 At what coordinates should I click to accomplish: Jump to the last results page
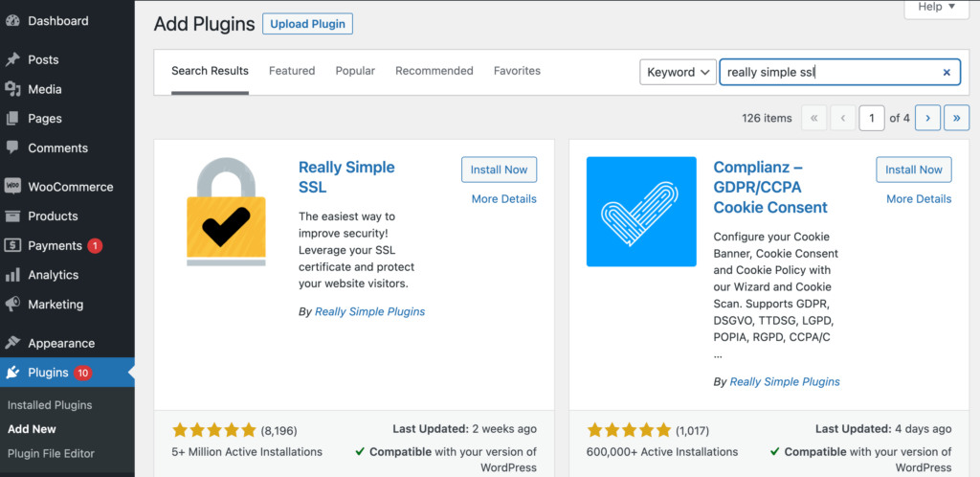point(957,118)
